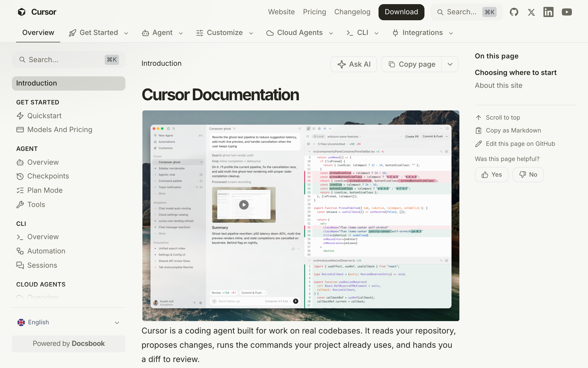588x368 pixels.
Task: Click the thumbs down icon for No
Action: 522,175
